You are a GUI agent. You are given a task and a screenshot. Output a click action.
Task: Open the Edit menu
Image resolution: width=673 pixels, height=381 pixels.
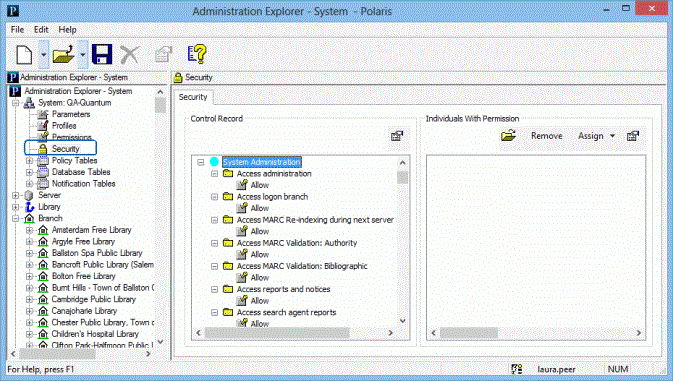pyautogui.click(x=41, y=30)
